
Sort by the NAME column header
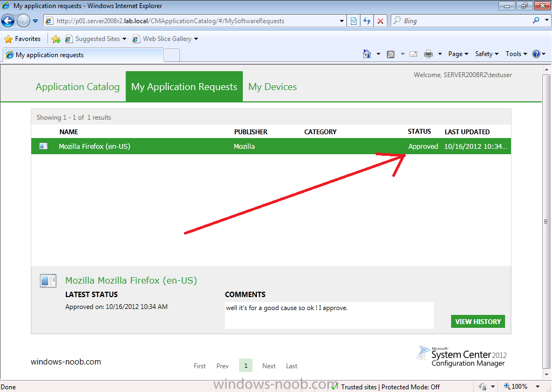(x=69, y=132)
